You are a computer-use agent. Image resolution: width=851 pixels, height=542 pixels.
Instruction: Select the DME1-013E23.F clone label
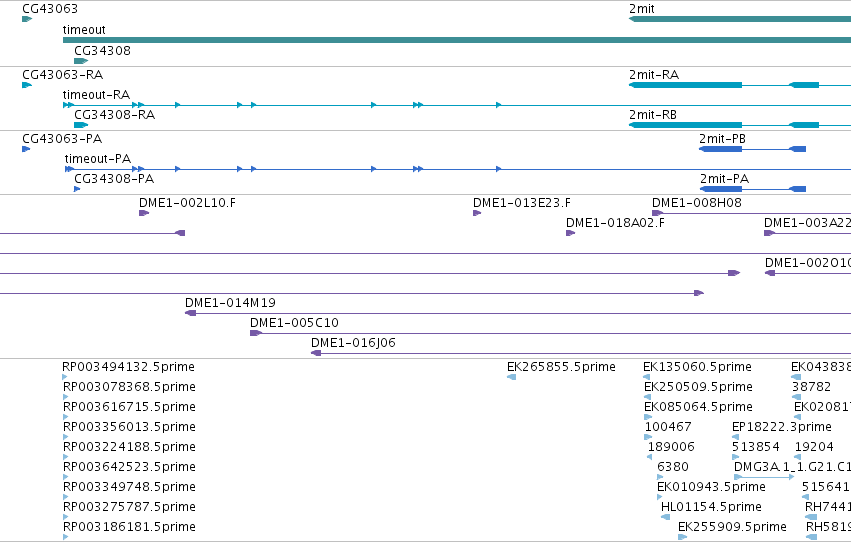pyautogui.click(x=522, y=203)
